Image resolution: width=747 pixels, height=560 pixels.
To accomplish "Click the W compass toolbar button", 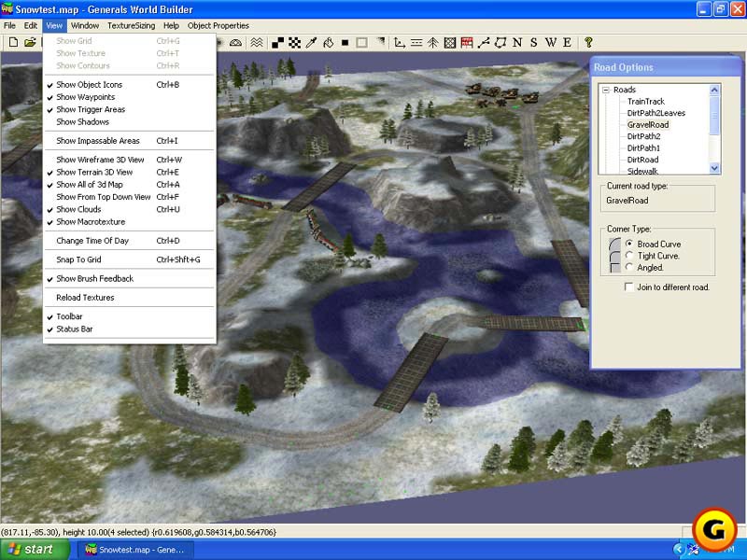I will (551, 43).
